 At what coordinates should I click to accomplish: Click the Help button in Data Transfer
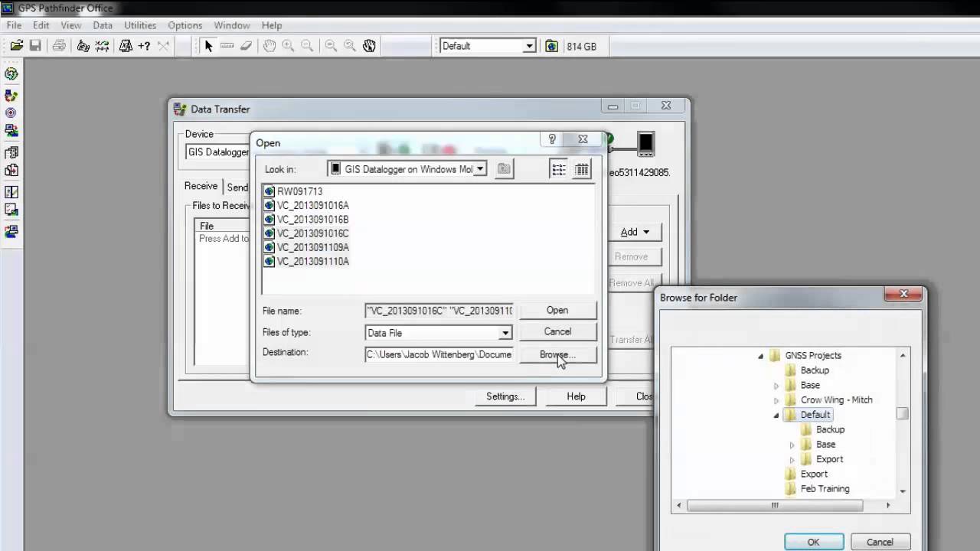point(576,396)
